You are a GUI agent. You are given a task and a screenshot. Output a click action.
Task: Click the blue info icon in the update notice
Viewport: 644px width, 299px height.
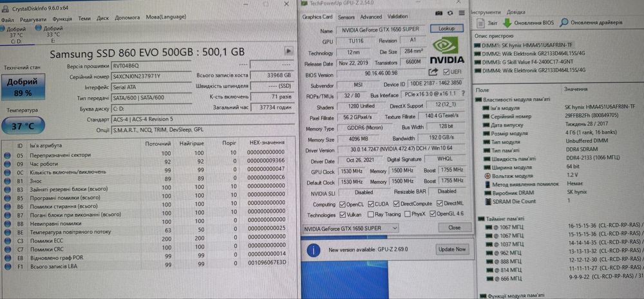pyautogui.click(x=314, y=249)
